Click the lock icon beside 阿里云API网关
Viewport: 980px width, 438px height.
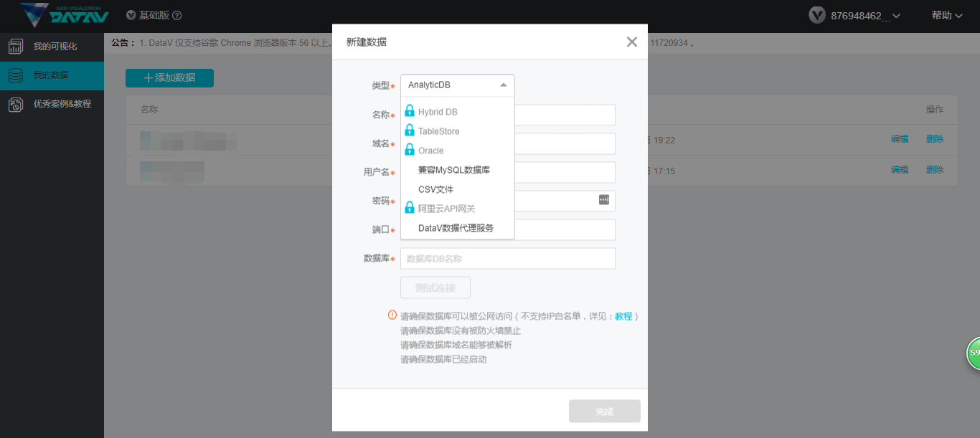(410, 208)
